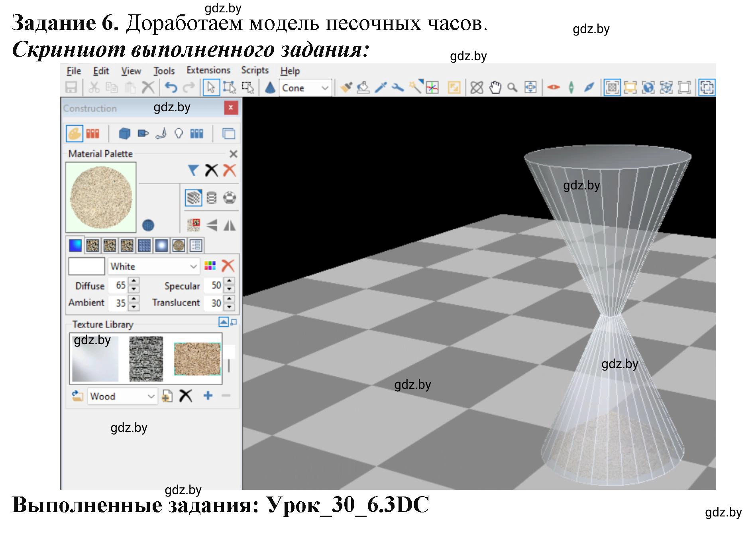Select the hand pan tool
The image size is (756, 534).
coord(495,87)
